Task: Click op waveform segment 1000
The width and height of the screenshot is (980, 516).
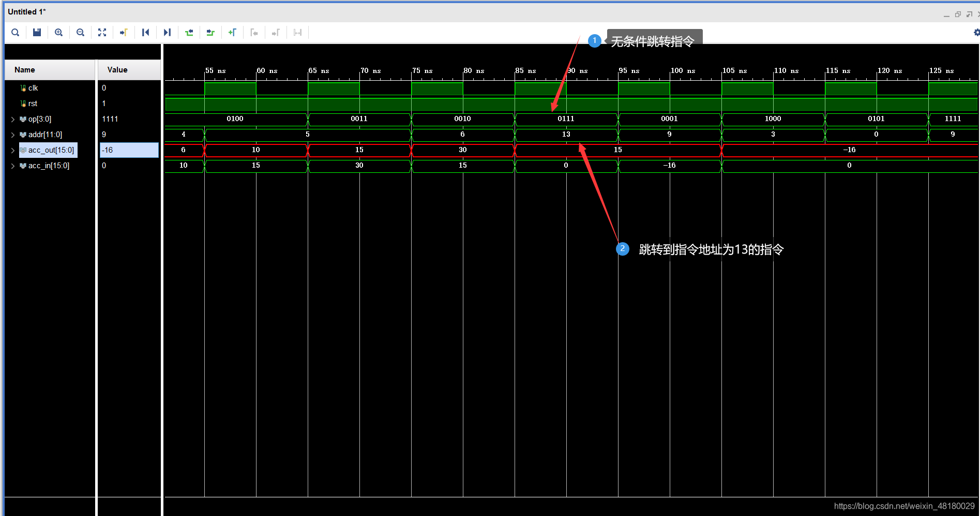Action: coord(773,119)
